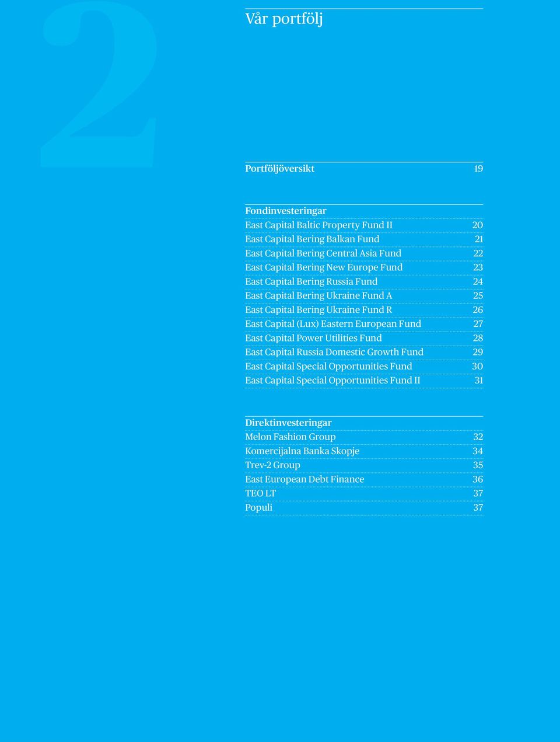Viewport: 560px width, 742px height.
Task: Select page number 23 for New Europe Fund
Action: coord(478,267)
